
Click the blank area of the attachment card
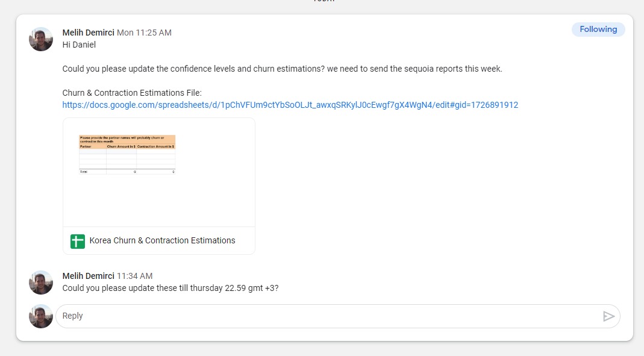pos(211,199)
